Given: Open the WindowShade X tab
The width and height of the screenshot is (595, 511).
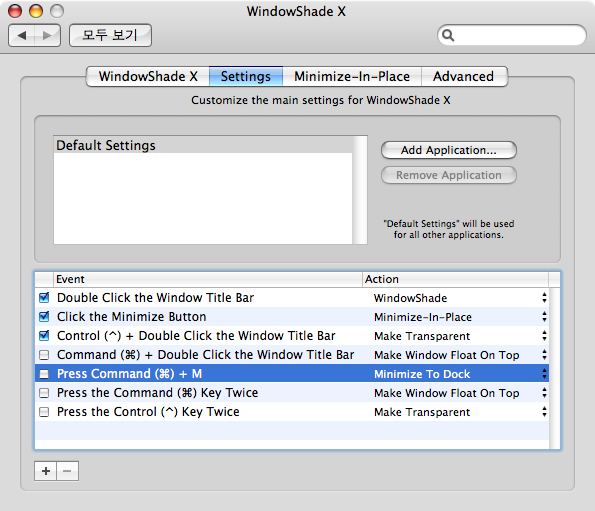Looking at the screenshot, I should (x=148, y=76).
